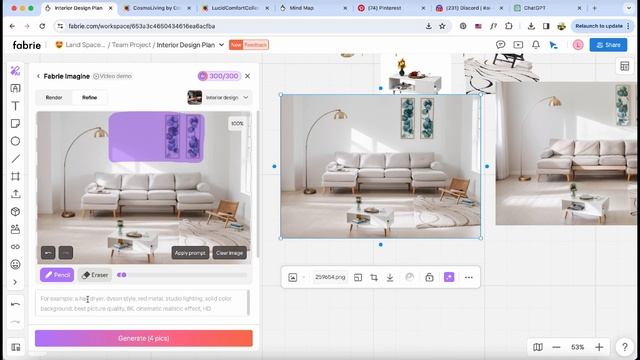Open more options in floating toolbar

tap(469, 278)
